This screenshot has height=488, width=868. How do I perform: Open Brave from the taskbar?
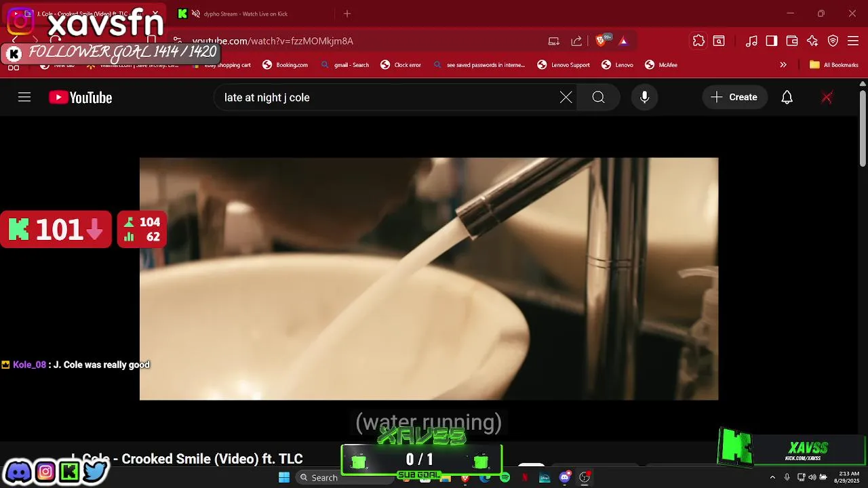click(x=465, y=479)
